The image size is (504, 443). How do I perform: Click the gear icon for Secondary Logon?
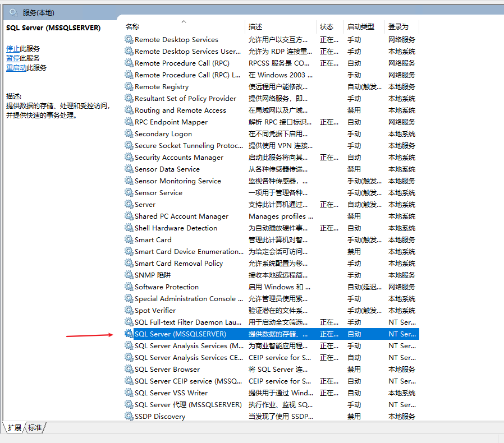point(129,133)
